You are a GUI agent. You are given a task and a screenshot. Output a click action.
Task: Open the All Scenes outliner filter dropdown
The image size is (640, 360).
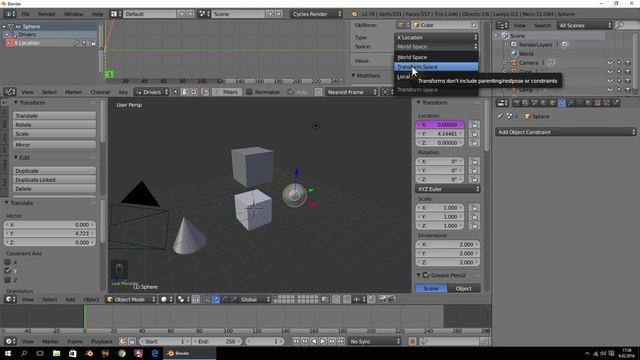point(584,25)
